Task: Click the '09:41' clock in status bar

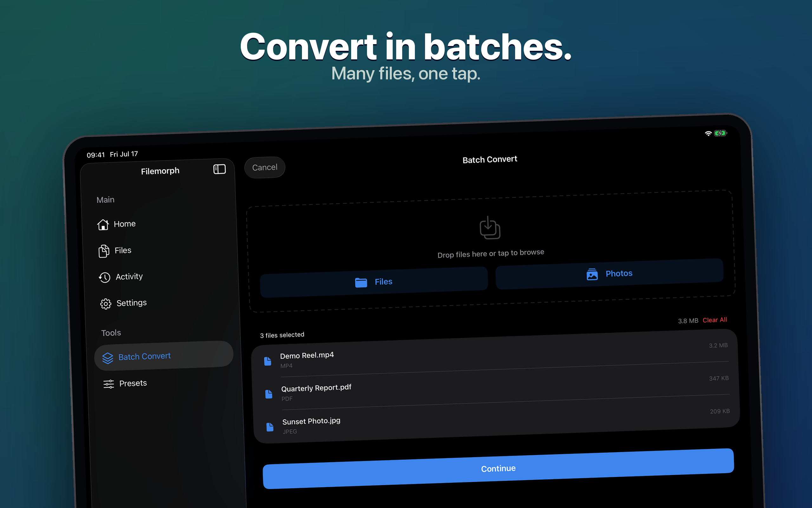Action: [95, 155]
